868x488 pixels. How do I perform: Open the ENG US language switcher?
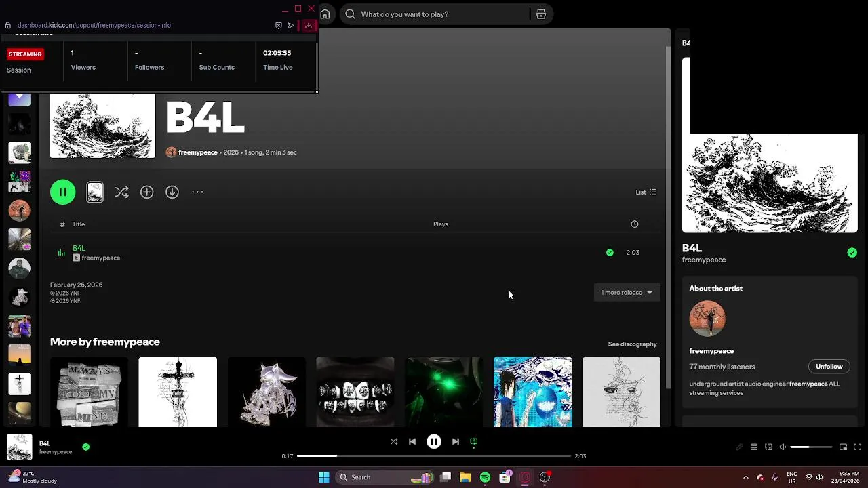(792, 478)
